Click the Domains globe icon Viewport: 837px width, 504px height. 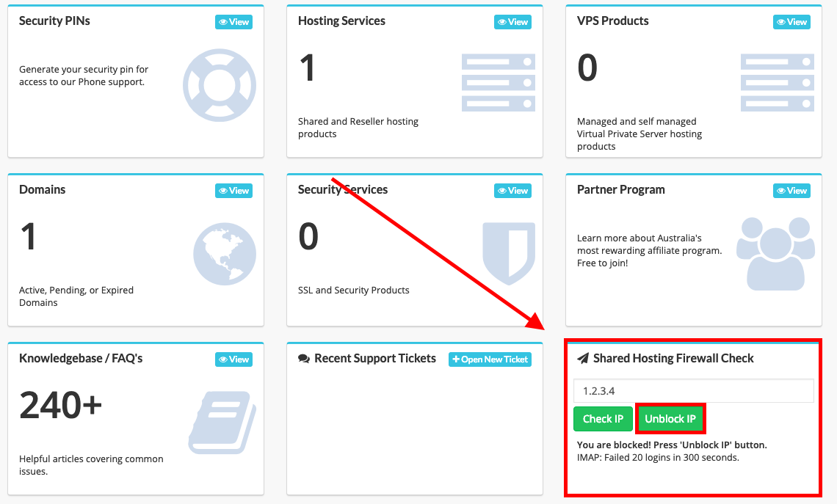(225, 254)
